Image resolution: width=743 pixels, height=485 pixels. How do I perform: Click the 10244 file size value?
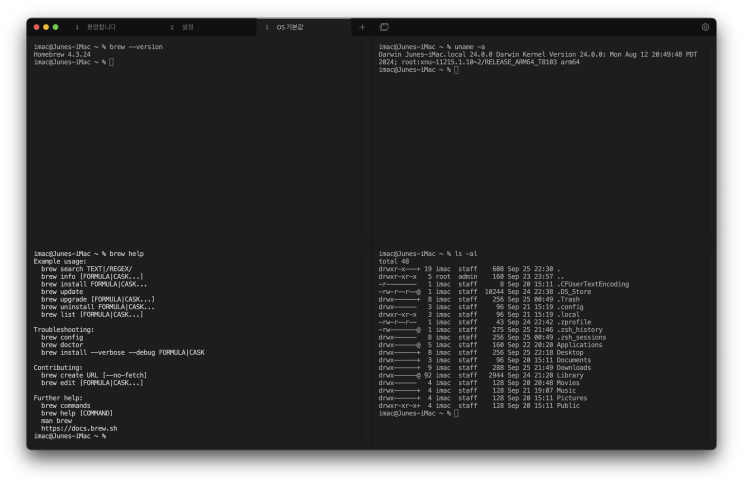494,291
